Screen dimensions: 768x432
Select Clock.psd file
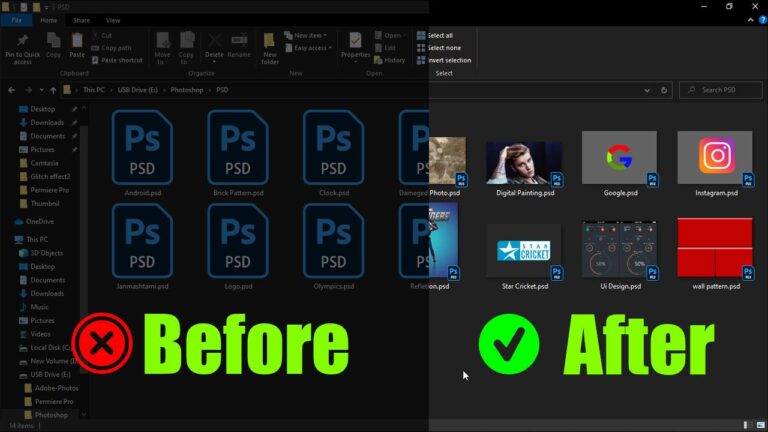coord(334,153)
